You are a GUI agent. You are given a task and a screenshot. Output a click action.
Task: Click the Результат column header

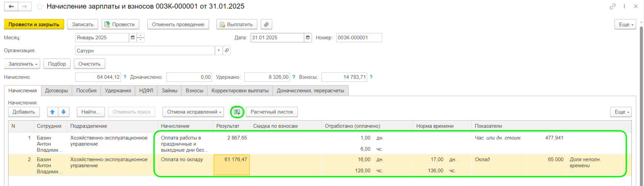[231, 126]
